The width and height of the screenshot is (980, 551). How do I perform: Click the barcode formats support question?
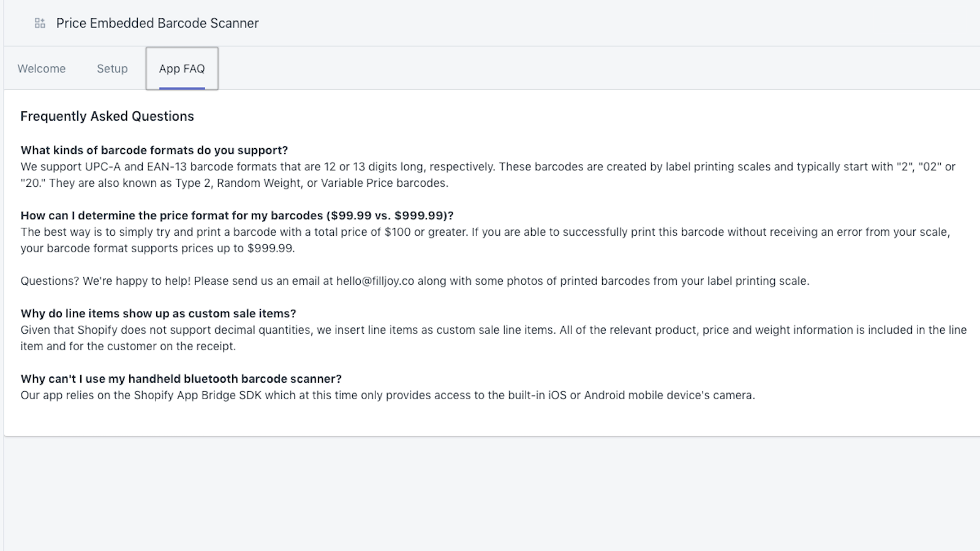pos(154,151)
